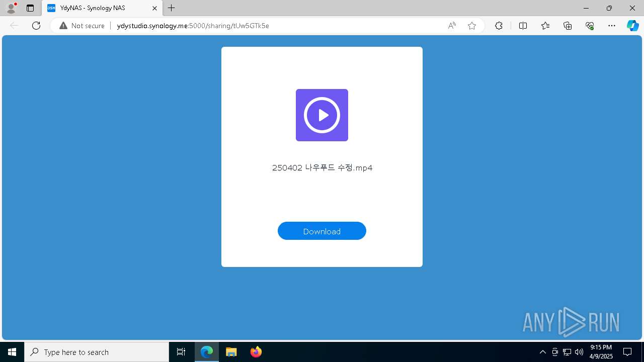The width and height of the screenshot is (644, 362).
Task: Open the browser profile icon
Action: (11, 8)
